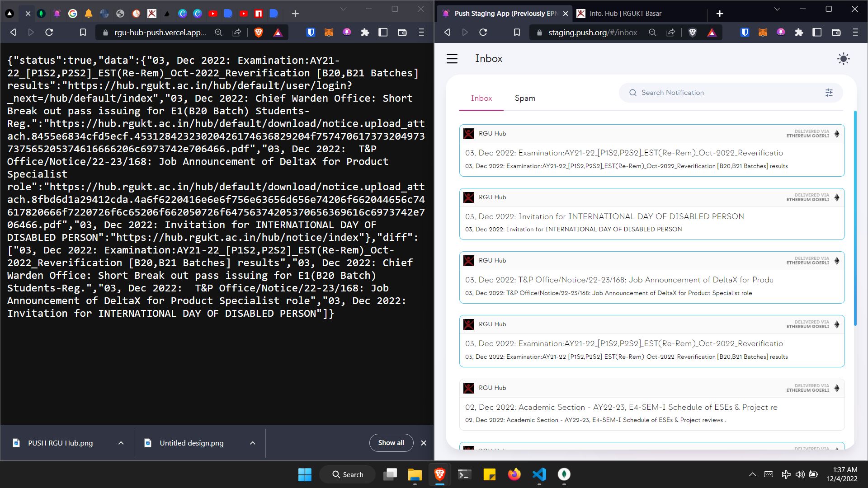Open new tab in right Brave window
The height and width of the screenshot is (488, 868).
point(720,14)
